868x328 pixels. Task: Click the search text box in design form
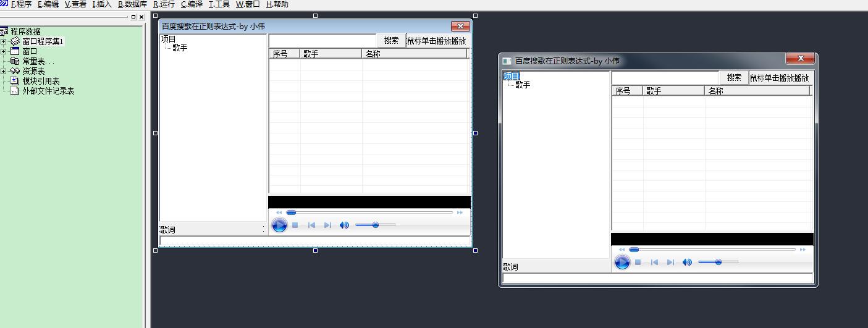(x=322, y=40)
